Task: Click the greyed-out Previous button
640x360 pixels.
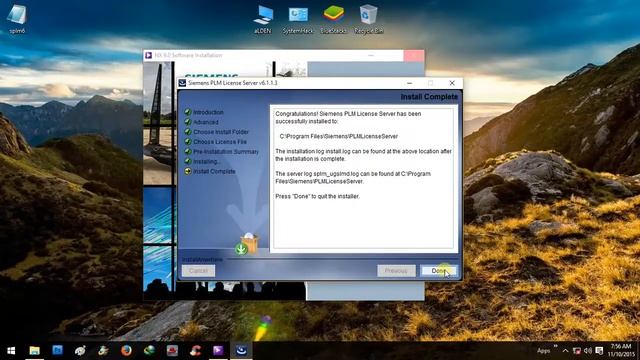Action: pos(396,271)
